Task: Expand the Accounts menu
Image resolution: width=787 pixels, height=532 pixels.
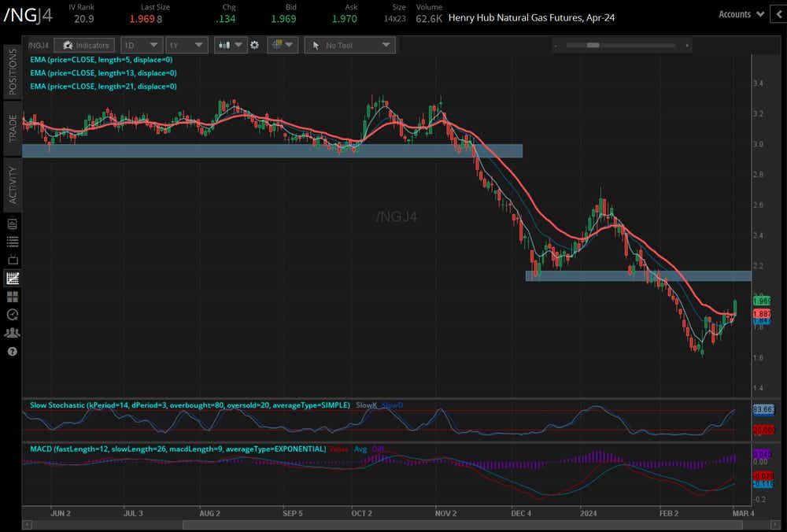Action: coord(741,14)
